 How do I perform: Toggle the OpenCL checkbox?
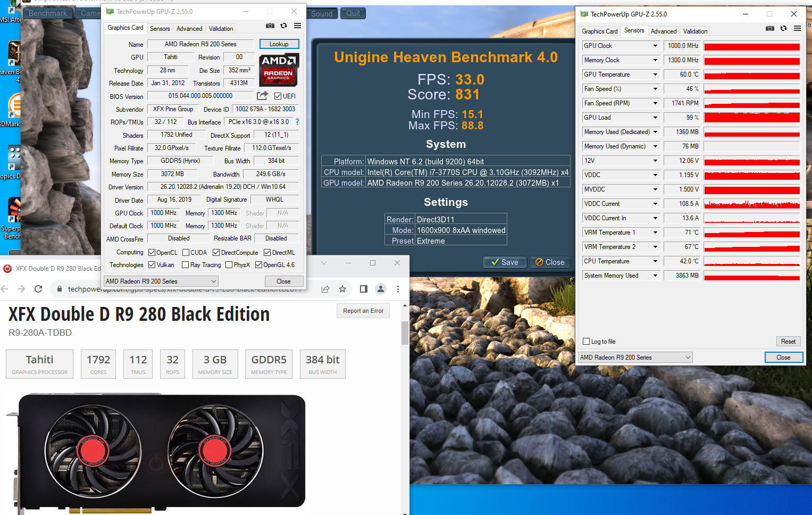tap(152, 253)
